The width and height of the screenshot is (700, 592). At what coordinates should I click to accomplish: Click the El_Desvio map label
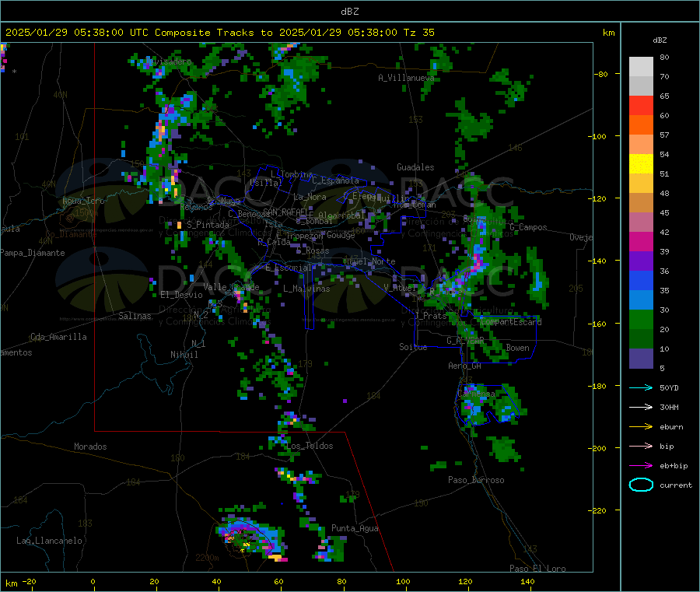click(181, 295)
